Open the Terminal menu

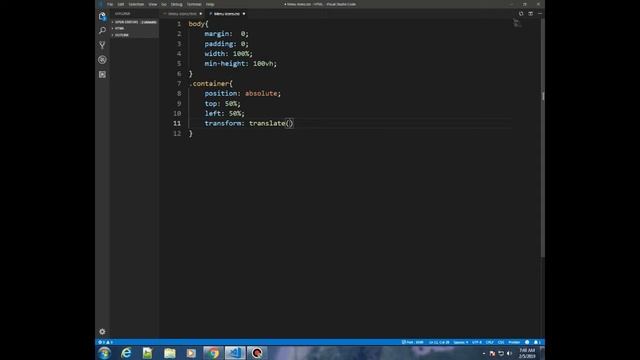194,4
